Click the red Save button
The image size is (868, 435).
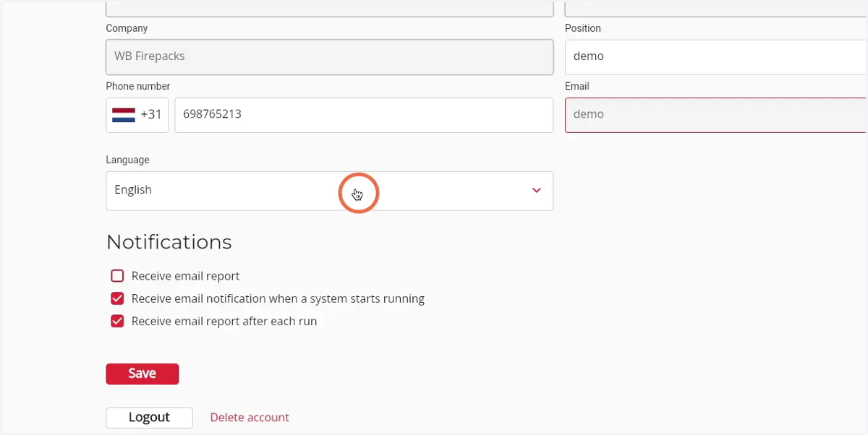pos(142,374)
